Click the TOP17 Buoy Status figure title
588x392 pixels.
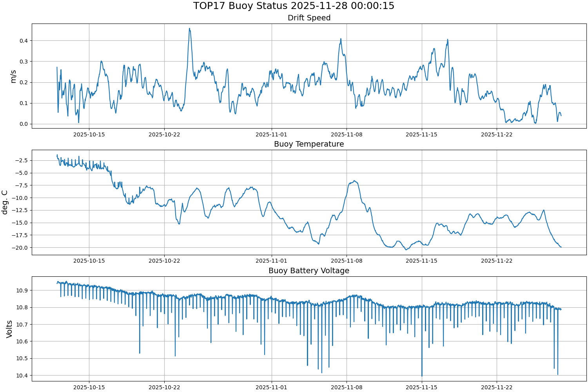294,6
